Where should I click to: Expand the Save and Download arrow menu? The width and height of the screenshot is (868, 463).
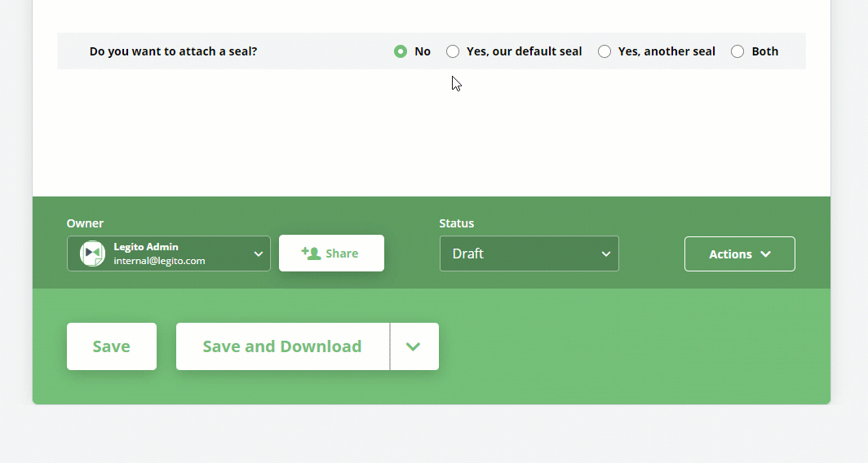pyautogui.click(x=414, y=346)
